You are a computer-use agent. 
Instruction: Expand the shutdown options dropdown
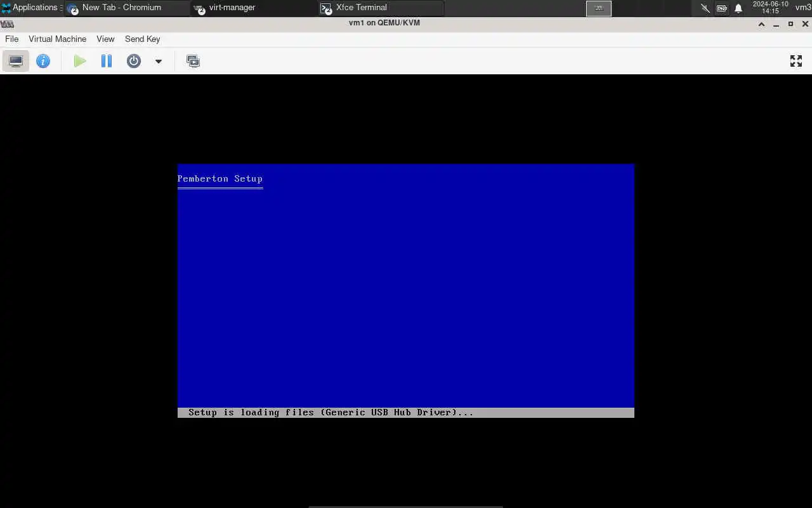tap(159, 62)
